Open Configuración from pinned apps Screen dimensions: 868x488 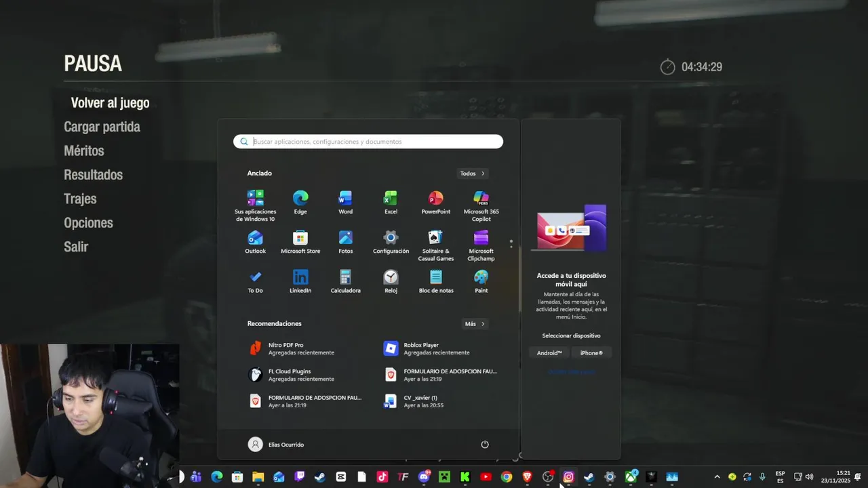tap(391, 242)
